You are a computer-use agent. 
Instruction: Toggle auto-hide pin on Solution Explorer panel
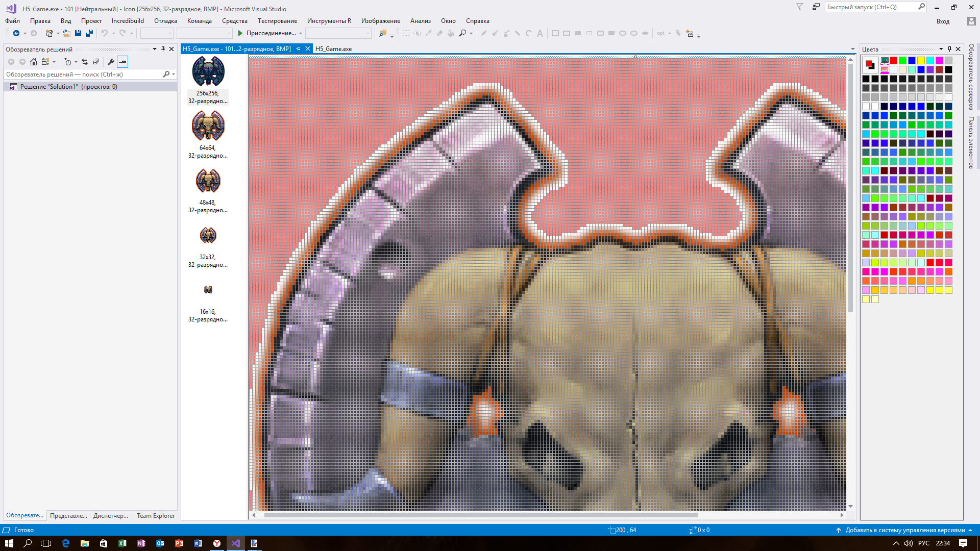pos(163,49)
